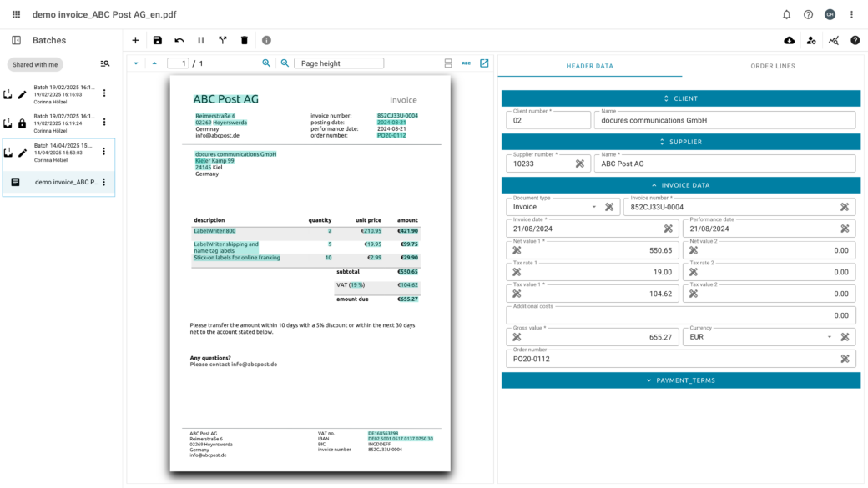Viewport: 868px width, 488px height.
Task: Pause processing with the pause icon
Action: [x=201, y=40]
